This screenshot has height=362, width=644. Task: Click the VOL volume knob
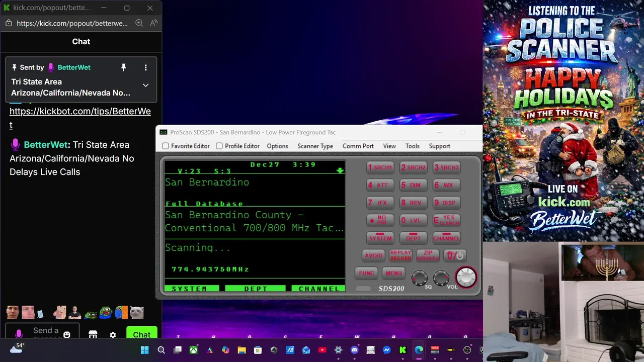441,278
